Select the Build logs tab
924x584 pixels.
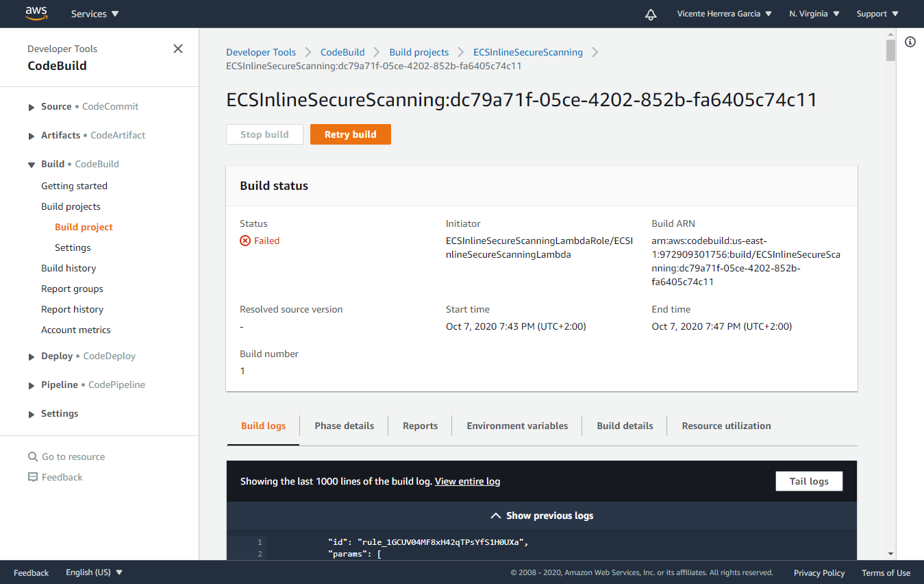point(263,426)
